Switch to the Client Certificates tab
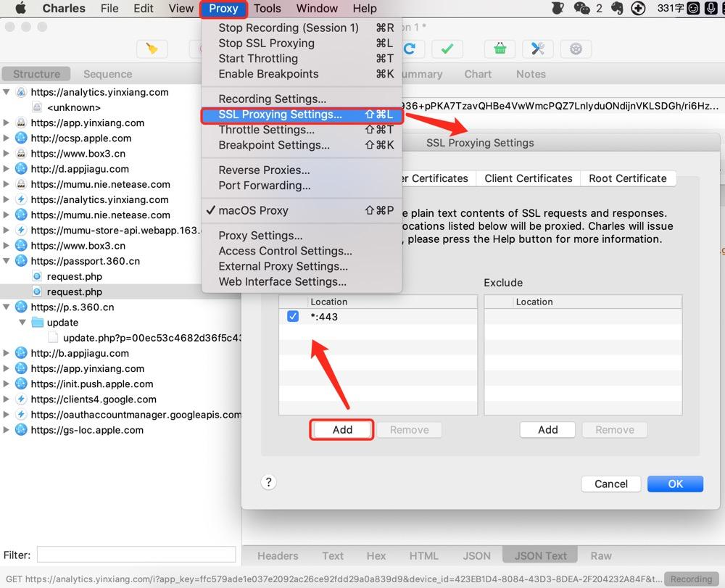The image size is (725, 588). [528, 178]
